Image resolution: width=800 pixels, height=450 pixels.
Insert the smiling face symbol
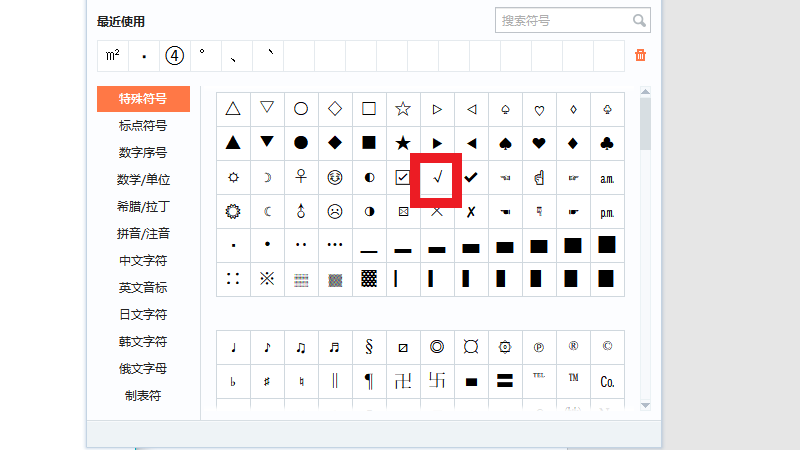coord(335,177)
